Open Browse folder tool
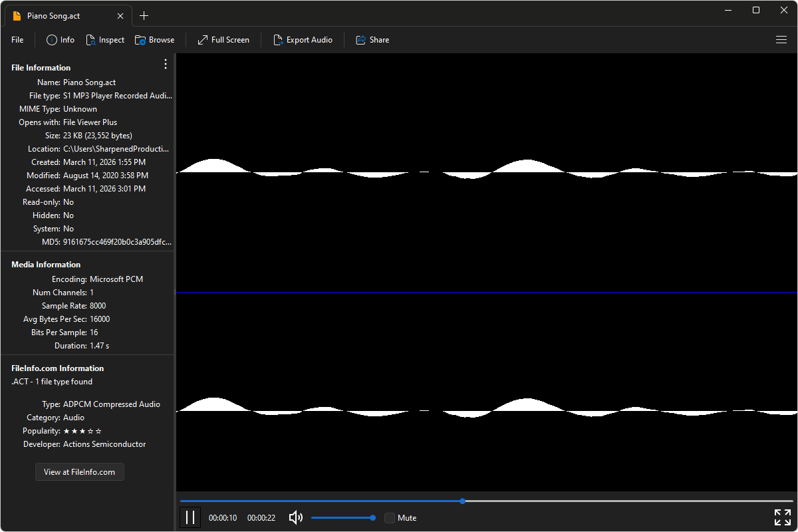This screenshot has height=532, width=798. (154, 40)
